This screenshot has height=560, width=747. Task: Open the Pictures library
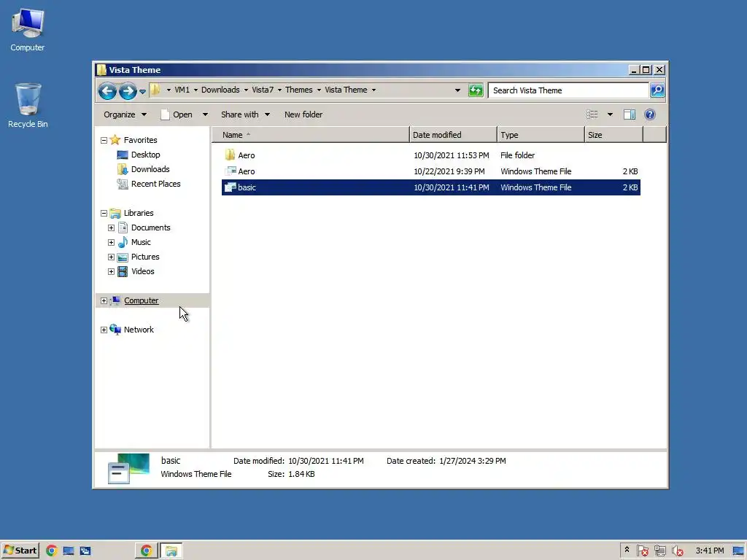[145, 257]
